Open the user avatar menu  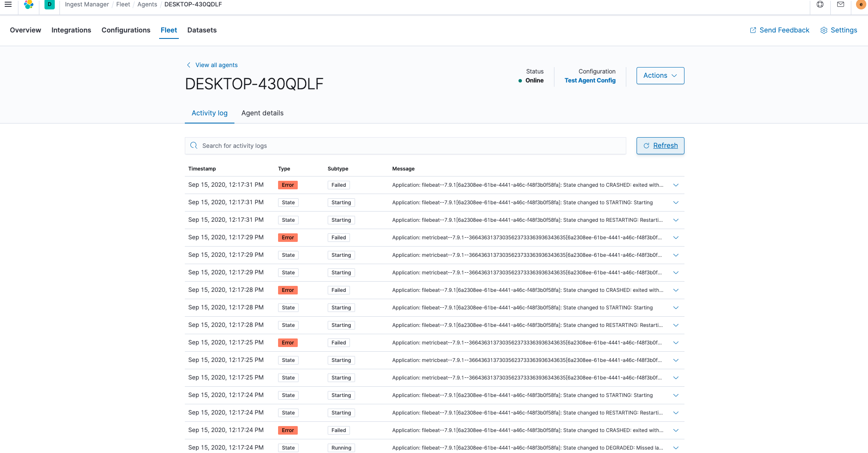(x=860, y=5)
